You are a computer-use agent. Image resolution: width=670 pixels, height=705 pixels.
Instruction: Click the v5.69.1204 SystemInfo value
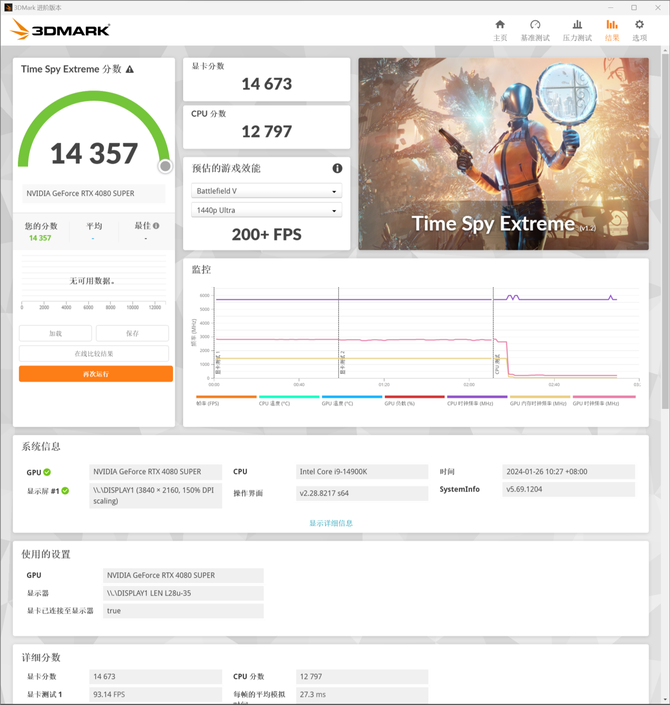[x=568, y=489]
